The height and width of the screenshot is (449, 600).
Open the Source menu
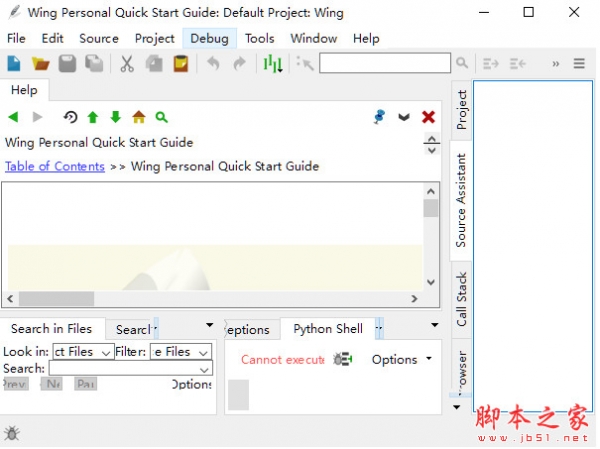click(x=99, y=39)
